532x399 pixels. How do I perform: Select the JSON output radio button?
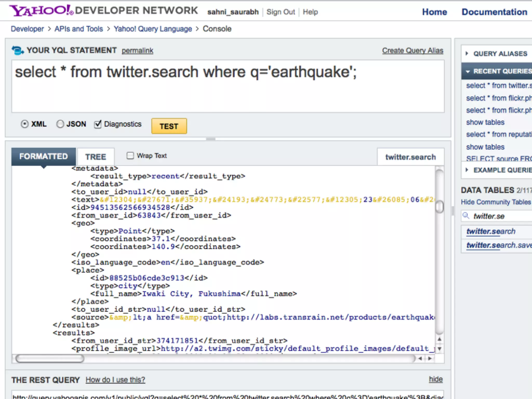point(60,124)
